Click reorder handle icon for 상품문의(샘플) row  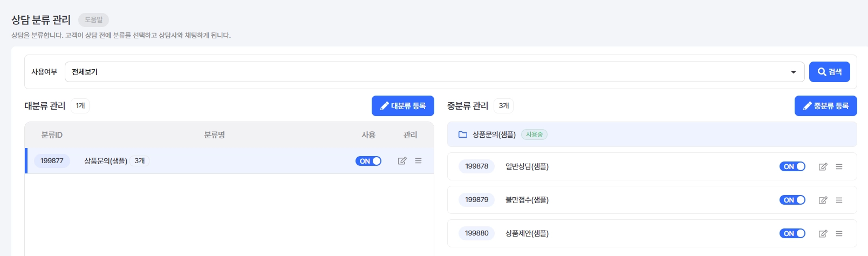coord(418,161)
